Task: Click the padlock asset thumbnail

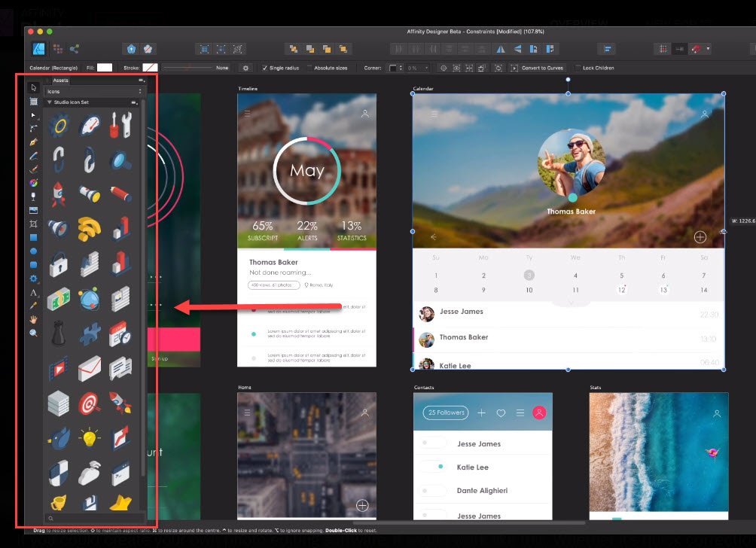Action: [x=58, y=264]
